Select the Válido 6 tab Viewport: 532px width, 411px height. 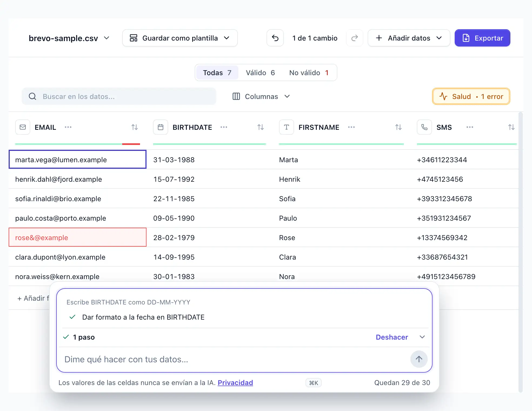pos(260,73)
